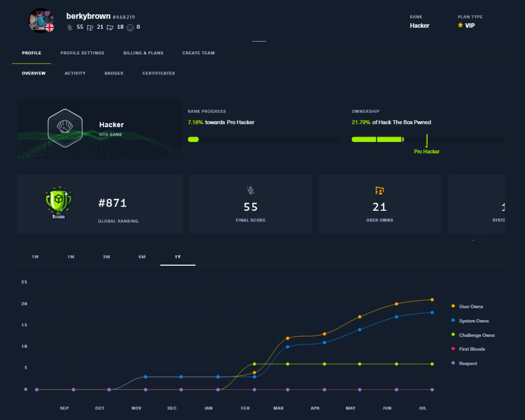This screenshot has width=525, height=420.
Task: Click the points icon in the profile header
Action: click(x=70, y=28)
